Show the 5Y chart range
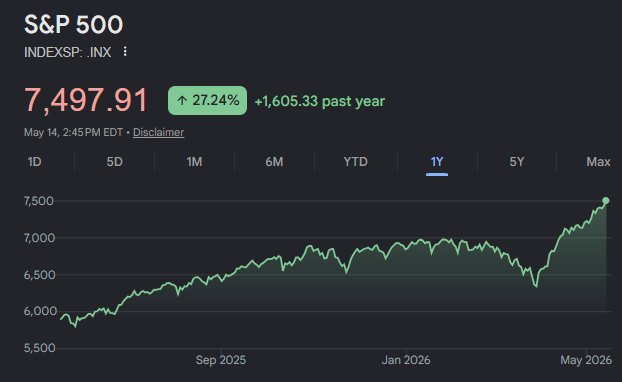Image resolution: width=622 pixels, height=382 pixels. pyautogui.click(x=516, y=162)
